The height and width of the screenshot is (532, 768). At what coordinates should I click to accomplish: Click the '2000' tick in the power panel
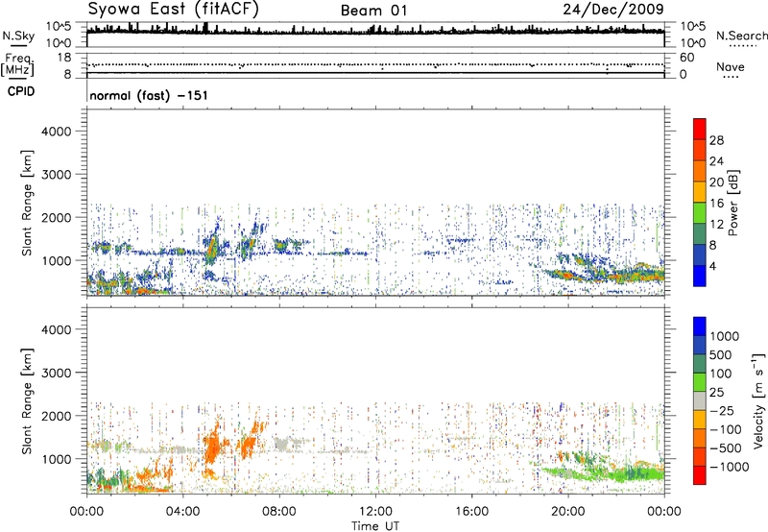[56, 217]
